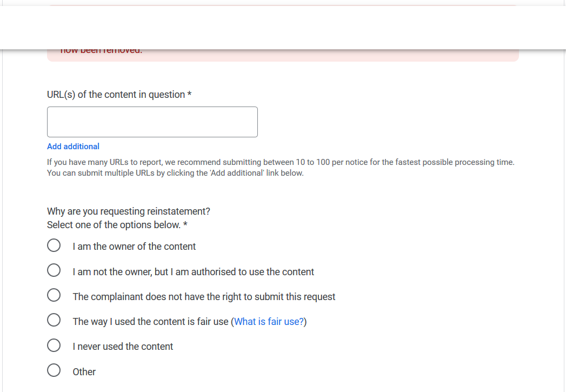Screen dimensions: 566x392
Task: Click the 'Add additional' link
Action: [73, 147]
